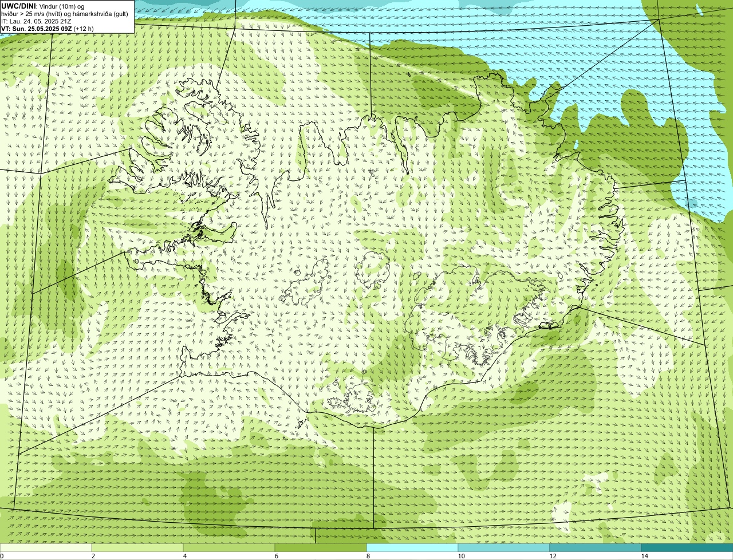Click the '2' tick label on the color scale
The width and height of the screenshot is (733, 560).
(93, 556)
